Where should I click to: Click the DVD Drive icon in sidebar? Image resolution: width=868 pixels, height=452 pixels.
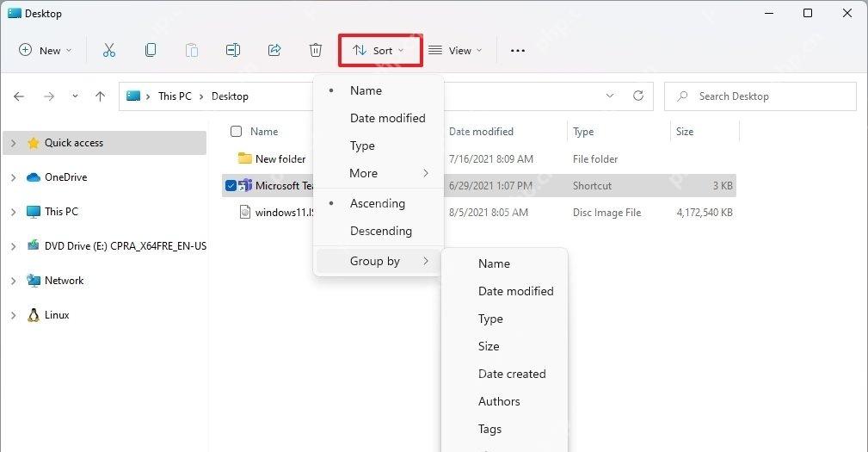34,245
